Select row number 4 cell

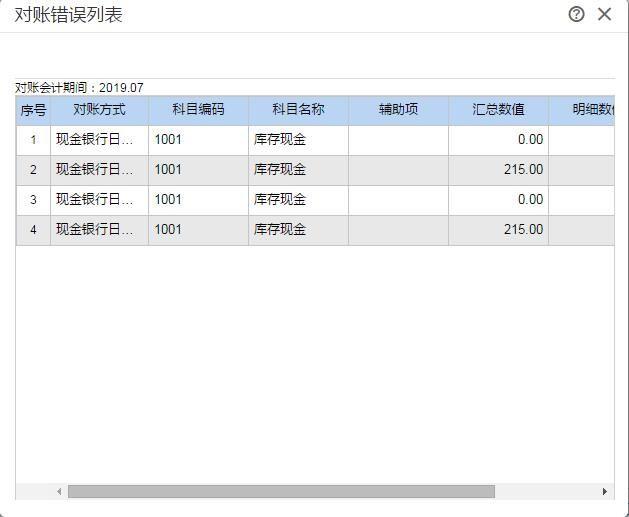coord(33,230)
